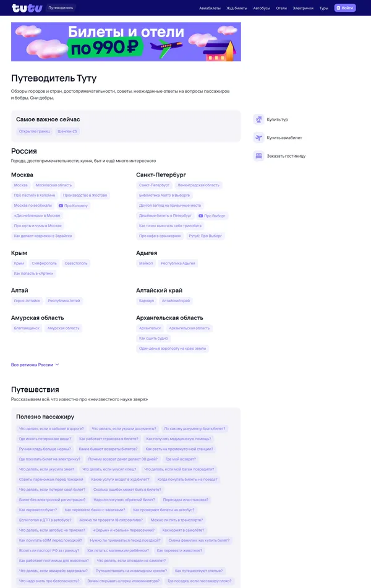Open the «Электрички» menu item
371x588 pixels.
[x=303, y=8]
